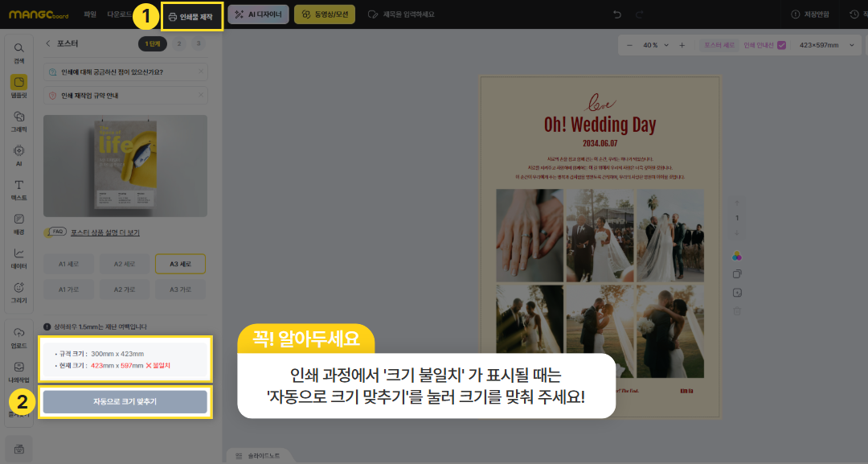Select the A1 가로 size option
The image size is (868, 464).
click(68, 289)
